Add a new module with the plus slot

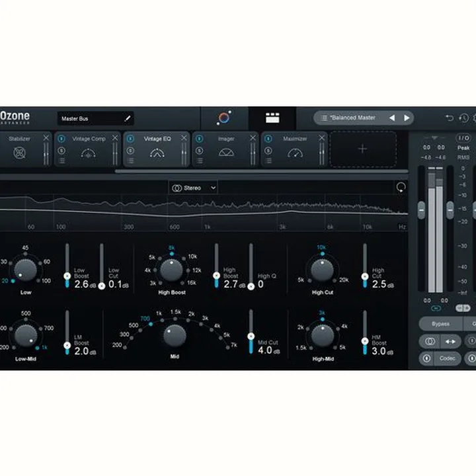363,149
